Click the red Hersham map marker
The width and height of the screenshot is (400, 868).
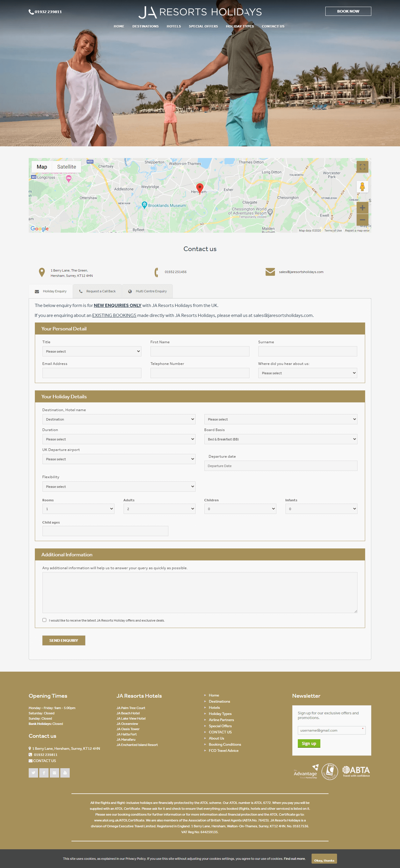tap(200, 189)
